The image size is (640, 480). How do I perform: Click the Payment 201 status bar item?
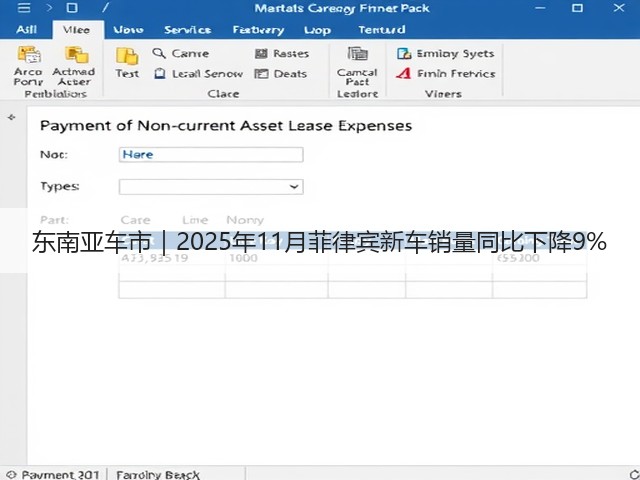tap(54, 475)
